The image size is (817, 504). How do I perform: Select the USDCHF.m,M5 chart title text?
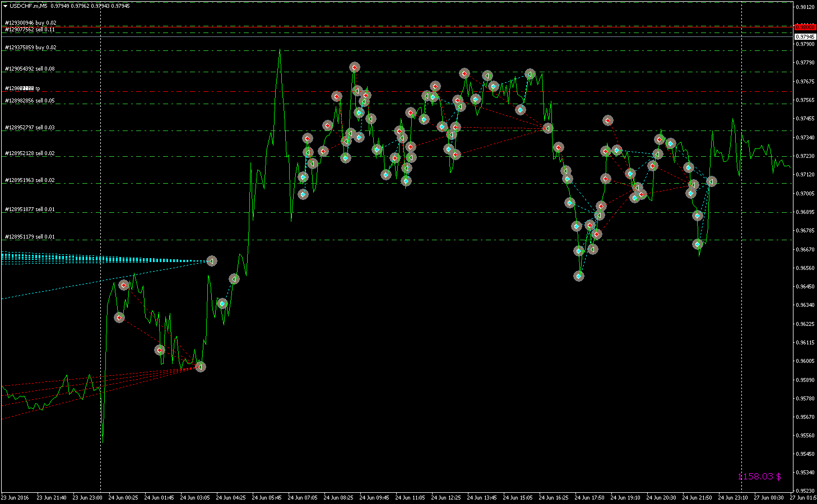(28, 6)
